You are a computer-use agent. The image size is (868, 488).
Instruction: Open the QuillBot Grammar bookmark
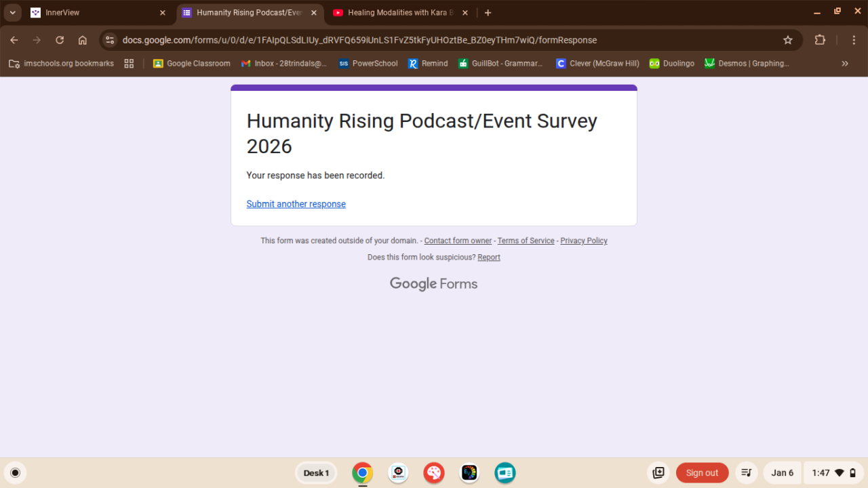(x=500, y=64)
